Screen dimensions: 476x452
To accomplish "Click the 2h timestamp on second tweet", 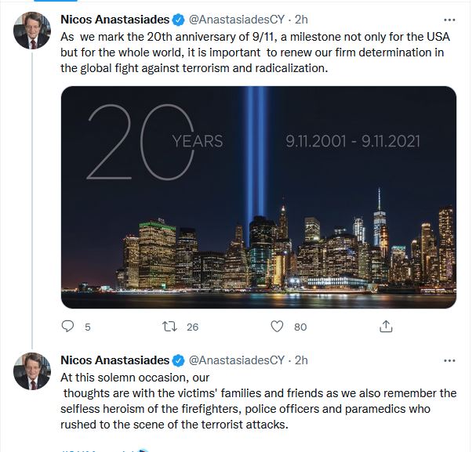I will [x=300, y=361].
